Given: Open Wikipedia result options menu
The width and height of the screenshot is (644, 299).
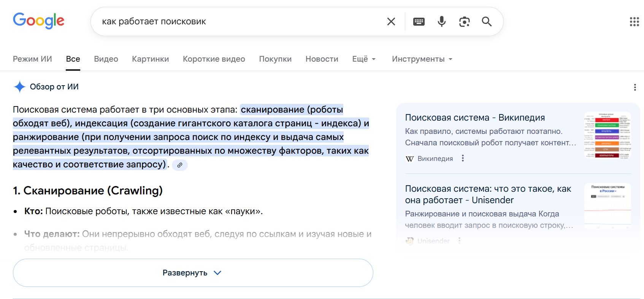Looking at the screenshot, I should click(x=463, y=158).
